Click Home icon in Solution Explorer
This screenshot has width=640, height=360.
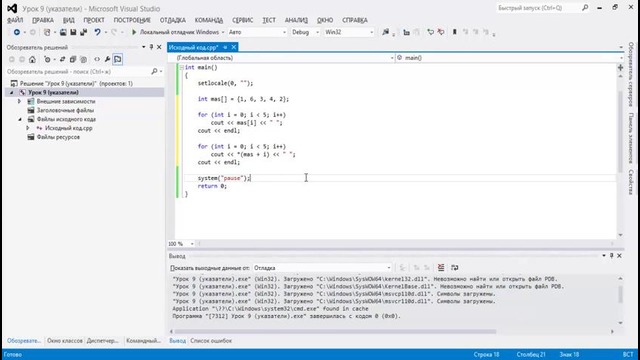point(32,60)
